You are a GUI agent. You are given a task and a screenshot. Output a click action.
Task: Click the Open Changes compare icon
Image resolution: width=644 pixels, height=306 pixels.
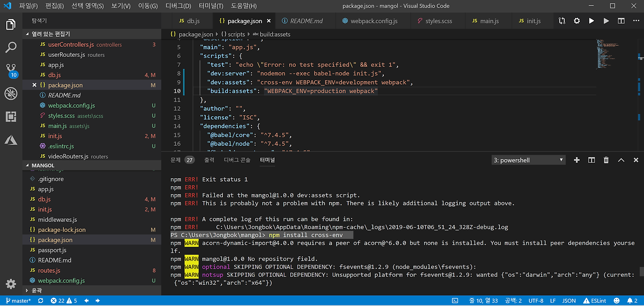[x=562, y=21]
